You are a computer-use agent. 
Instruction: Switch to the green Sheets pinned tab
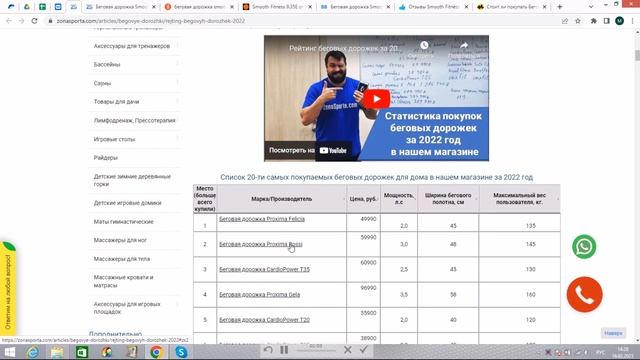42,7
